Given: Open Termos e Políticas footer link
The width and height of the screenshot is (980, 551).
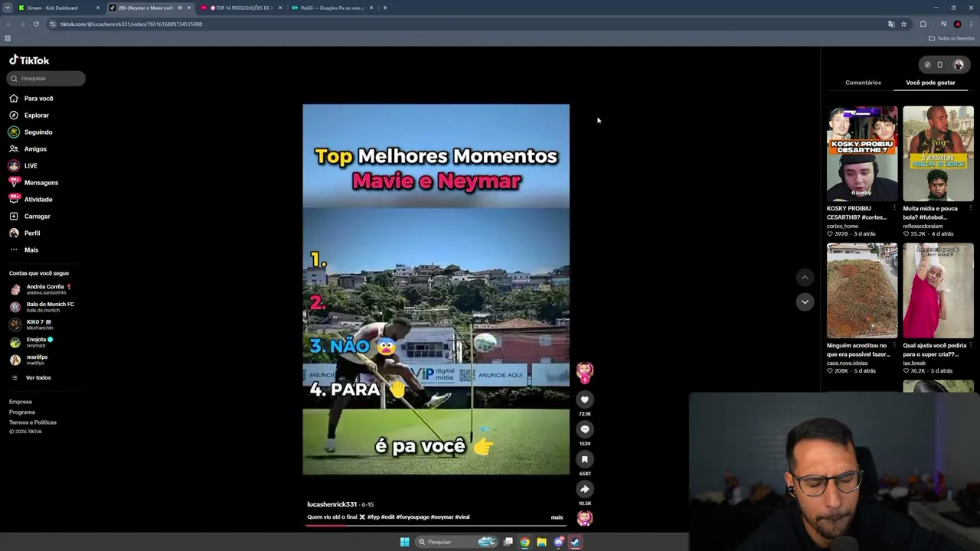Looking at the screenshot, I should pyautogui.click(x=33, y=422).
